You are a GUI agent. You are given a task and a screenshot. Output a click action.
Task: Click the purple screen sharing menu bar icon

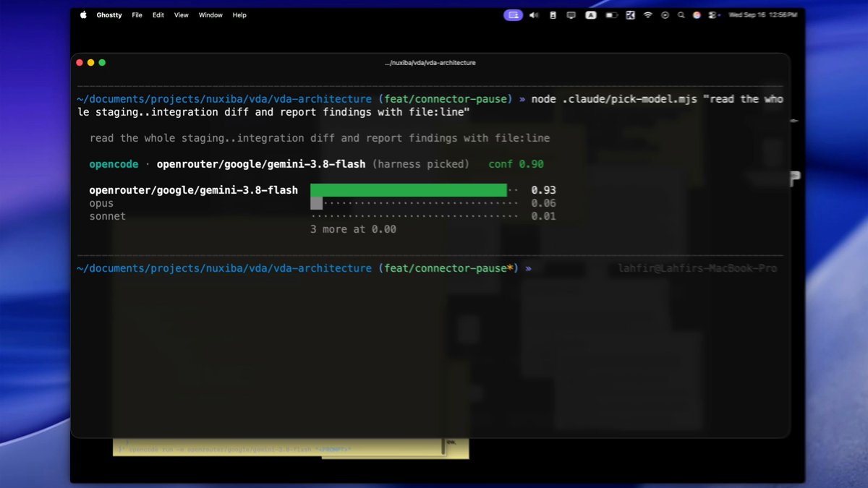coord(514,15)
